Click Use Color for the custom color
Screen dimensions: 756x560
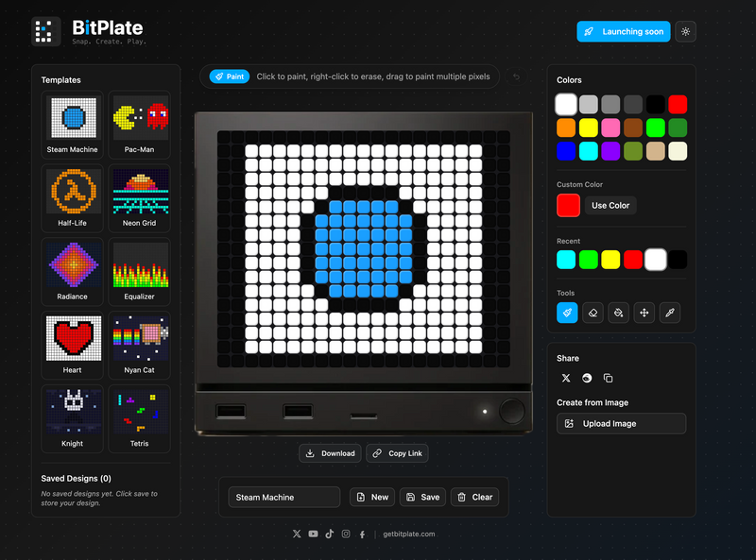(x=609, y=205)
